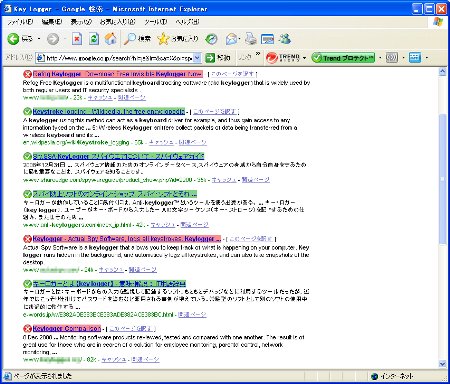The height and width of the screenshot is (384, 450).
Task: Click the Search magnifier toolbar icon
Action: coord(129,39)
